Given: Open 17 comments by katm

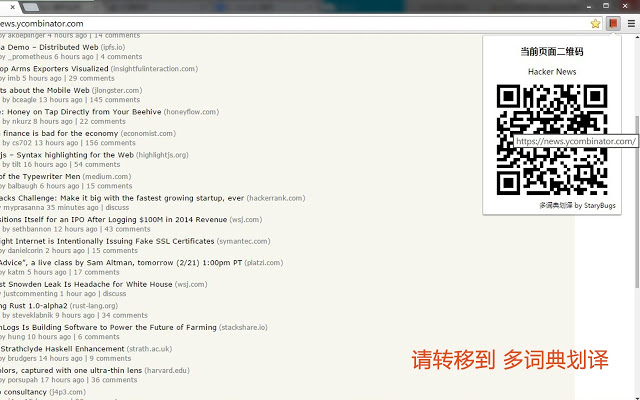Looking at the screenshot, I should [96, 272].
